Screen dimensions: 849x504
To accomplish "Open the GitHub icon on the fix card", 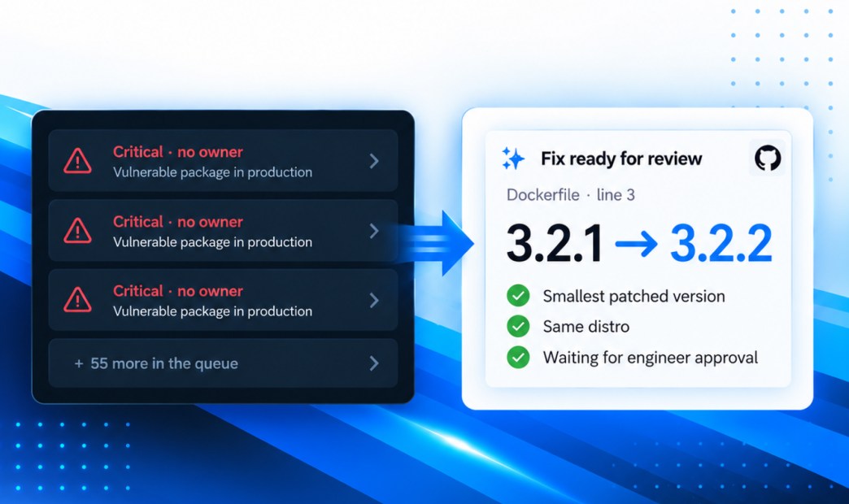I will (767, 158).
